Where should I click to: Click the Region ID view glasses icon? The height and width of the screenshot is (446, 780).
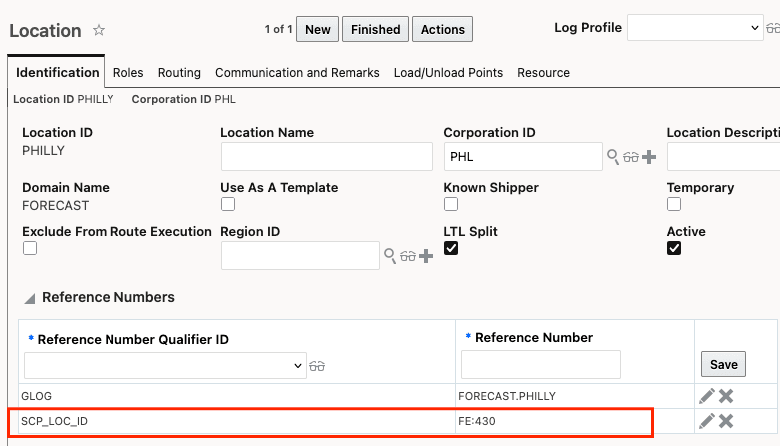pyautogui.click(x=408, y=256)
